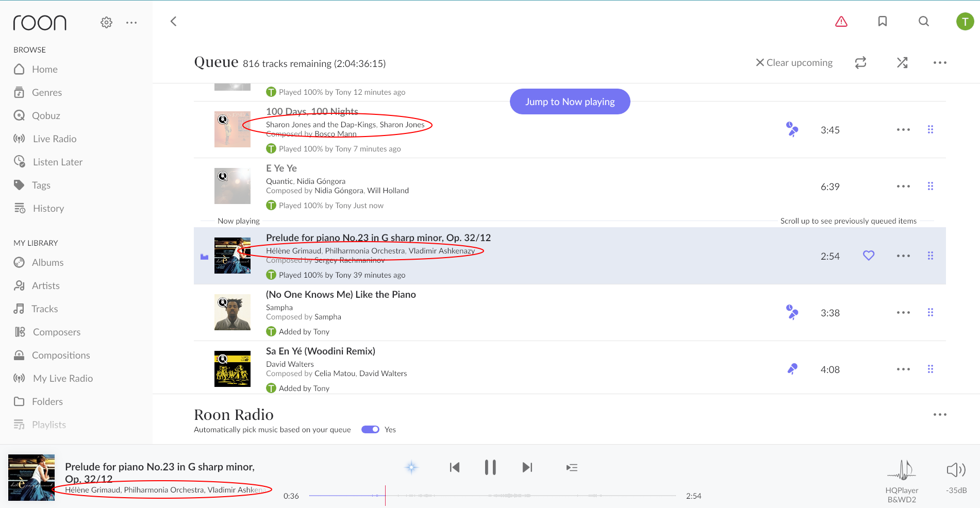Image resolution: width=980 pixels, height=508 pixels.
Task: Open the queue view icon in playback bar
Action: [x=571, y=468]
